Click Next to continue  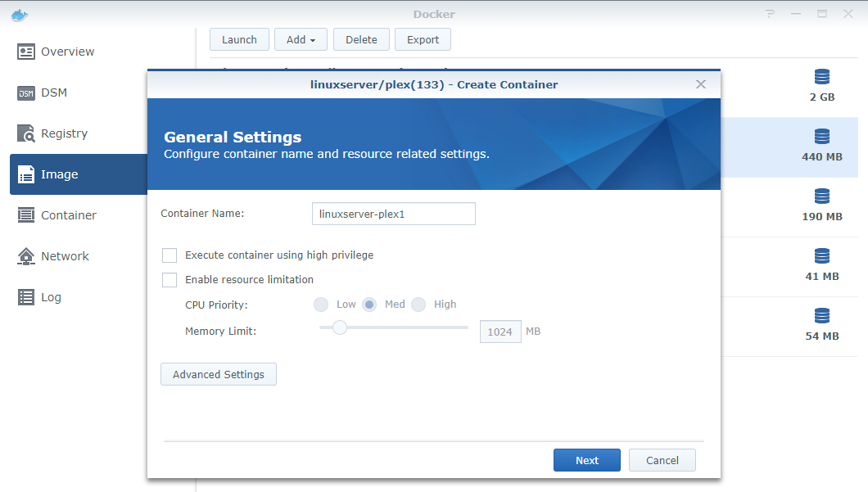click(x=587, y=460)
